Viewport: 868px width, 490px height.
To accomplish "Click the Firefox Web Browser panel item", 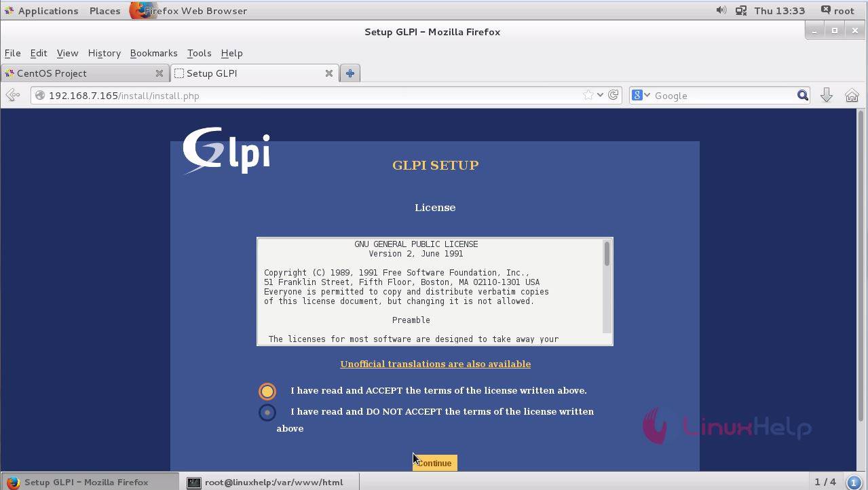I will 189,11.
